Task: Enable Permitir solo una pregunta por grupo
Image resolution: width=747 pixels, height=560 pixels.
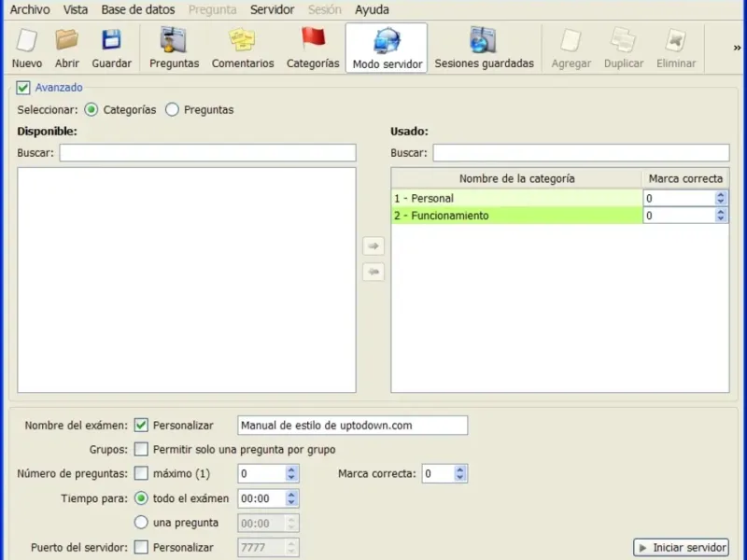Action: pyautogui.click(x=141, y=449)
